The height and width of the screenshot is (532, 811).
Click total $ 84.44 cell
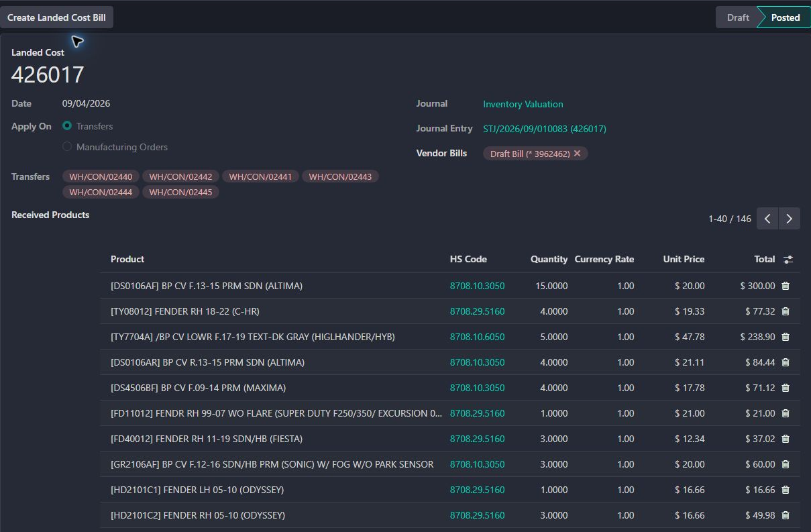(x=760, y=362)
